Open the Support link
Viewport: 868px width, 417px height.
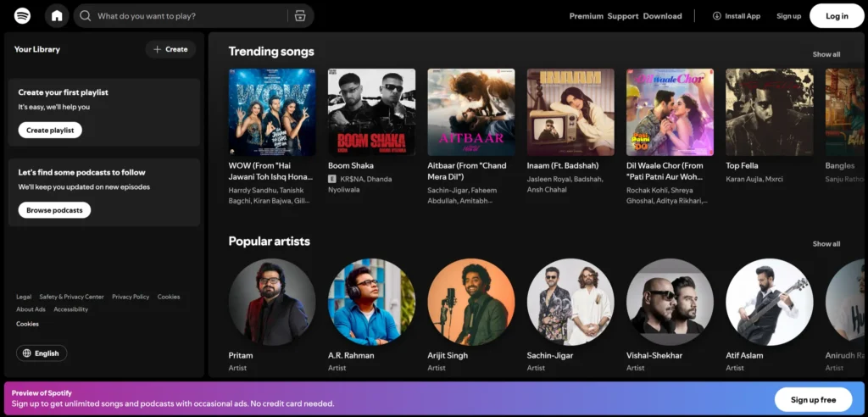coord(623,16)
